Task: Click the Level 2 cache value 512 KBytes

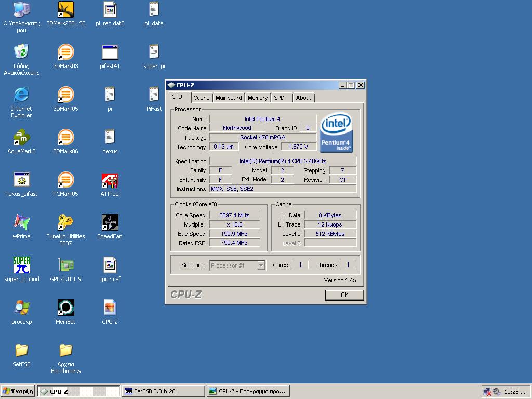Action: coord(330,234)
